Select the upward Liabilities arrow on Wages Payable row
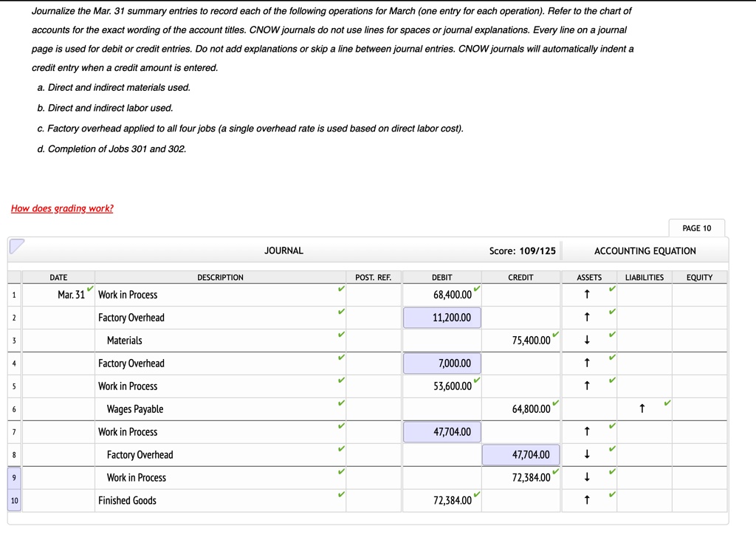 [x=642, y=409]
